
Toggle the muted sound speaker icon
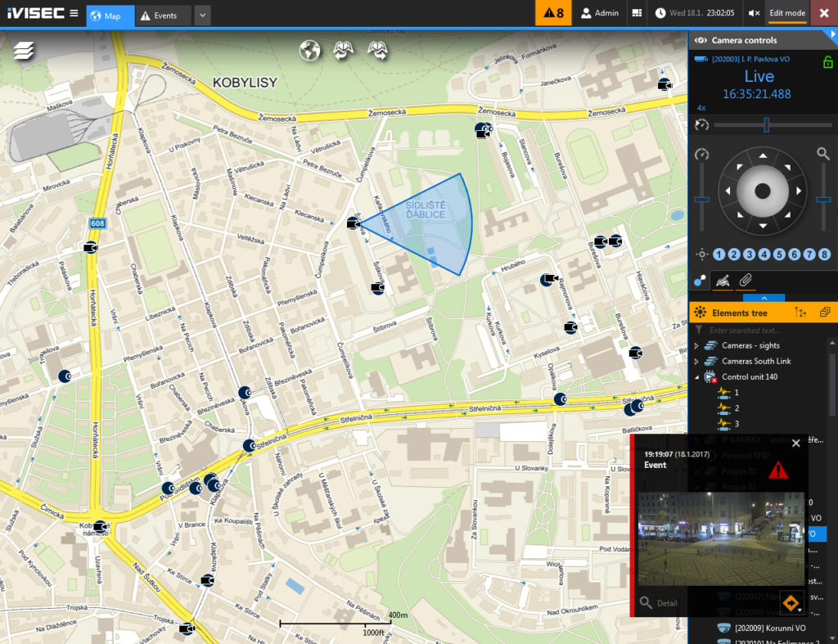(x=754, y=13)
